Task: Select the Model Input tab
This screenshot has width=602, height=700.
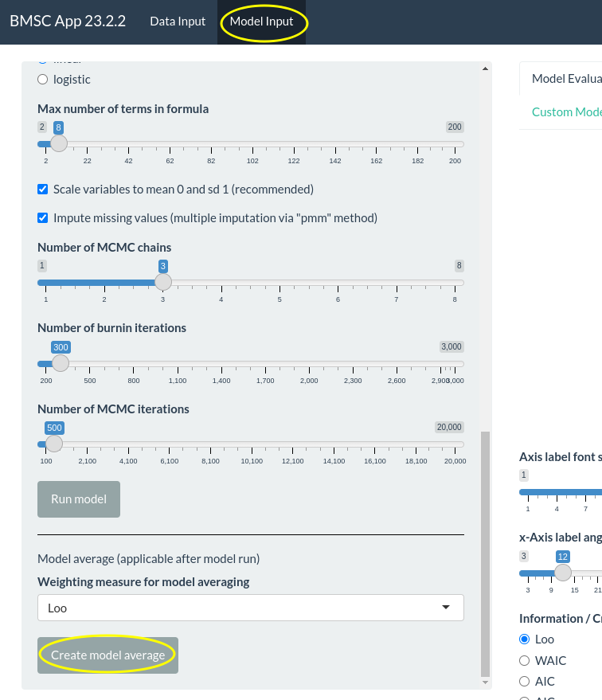Action: [x=262, y=22]
